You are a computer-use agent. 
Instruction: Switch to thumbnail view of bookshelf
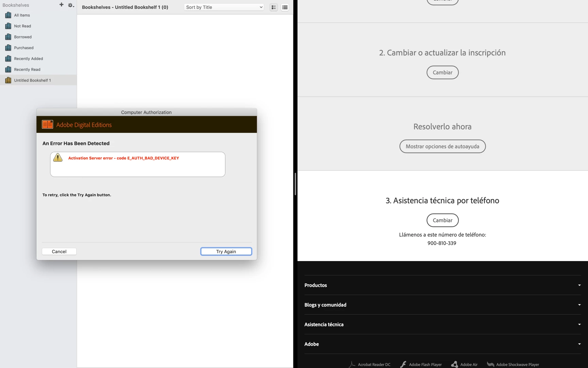[274, 7]
